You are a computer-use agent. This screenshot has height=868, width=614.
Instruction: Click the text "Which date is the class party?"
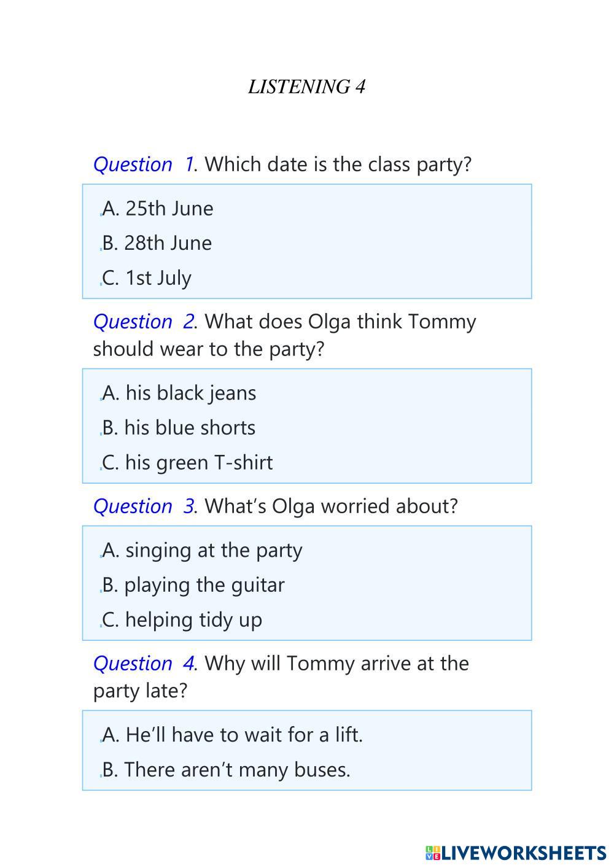coord(338,165)
